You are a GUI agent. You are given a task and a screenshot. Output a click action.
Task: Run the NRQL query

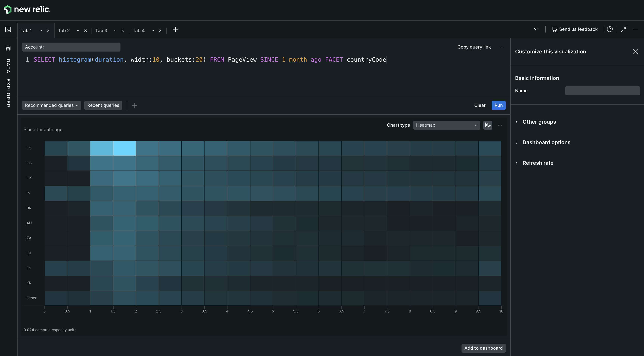point(498,105)
